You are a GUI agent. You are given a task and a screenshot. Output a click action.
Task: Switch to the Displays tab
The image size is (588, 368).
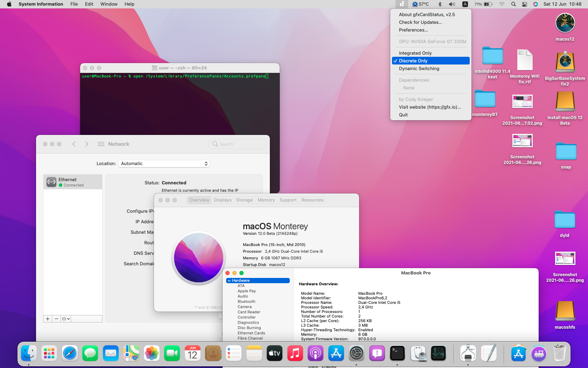223,200
